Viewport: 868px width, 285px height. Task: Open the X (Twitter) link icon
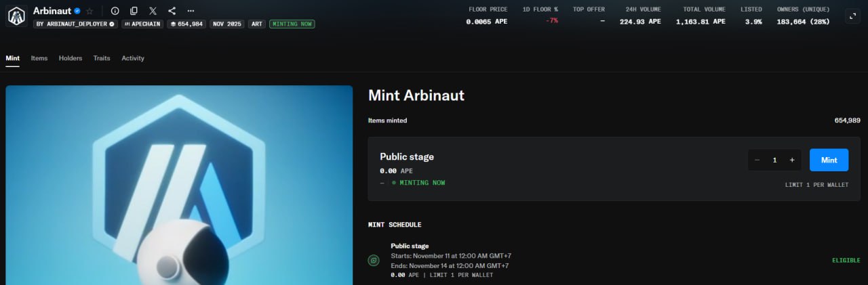[x=153, y=11]
